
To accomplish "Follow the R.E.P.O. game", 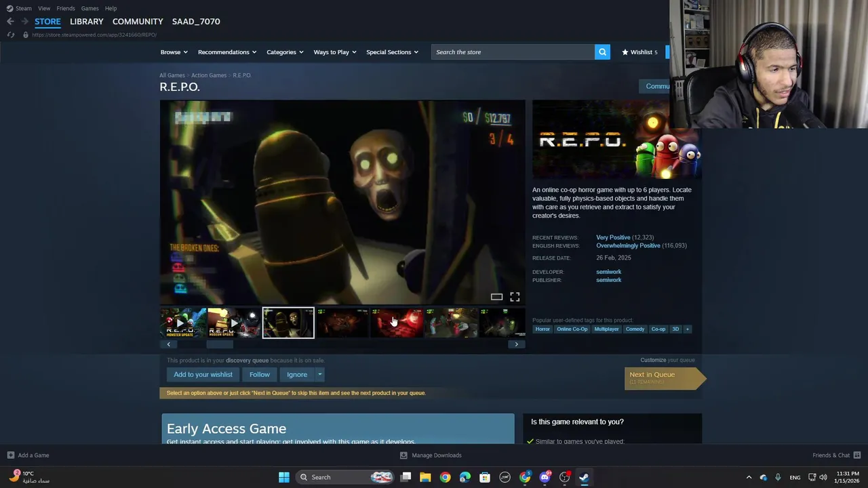I will 259,374.
